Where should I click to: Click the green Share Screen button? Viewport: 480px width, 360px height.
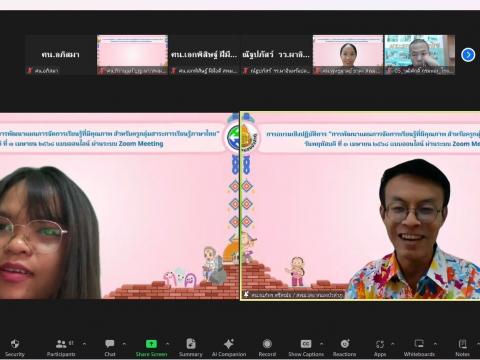(x=151, y=348)
